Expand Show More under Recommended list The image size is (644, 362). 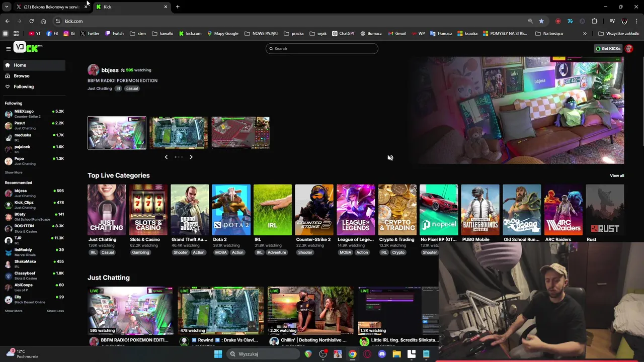(14, 311)
